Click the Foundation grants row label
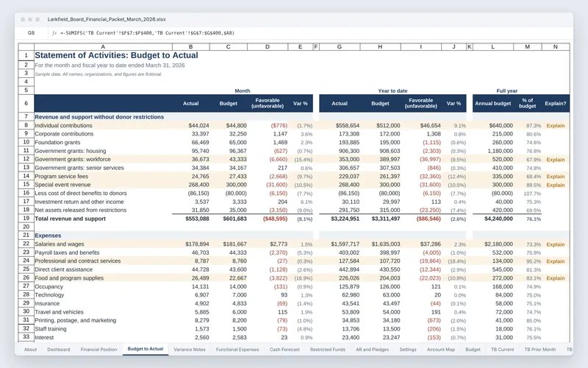Screen dimensions: 588x368 point(57,142)
